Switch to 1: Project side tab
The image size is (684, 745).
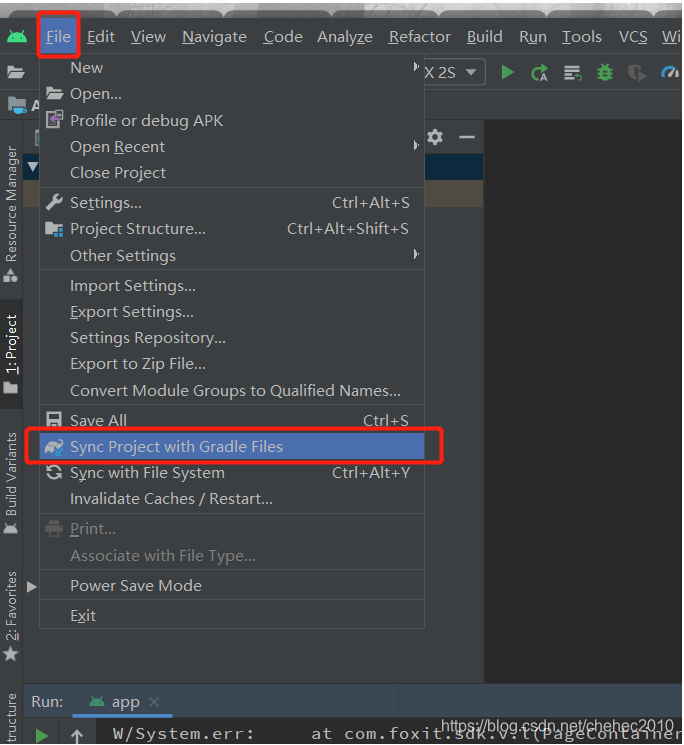pyautogui.click(x=11, y=354)
